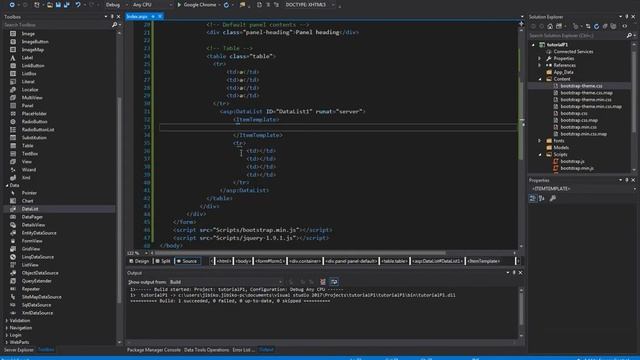The height and width of the screenshot is (360, 640).
Task: Select the SqlDataSource control in the Toolbox
Action: 36,305
